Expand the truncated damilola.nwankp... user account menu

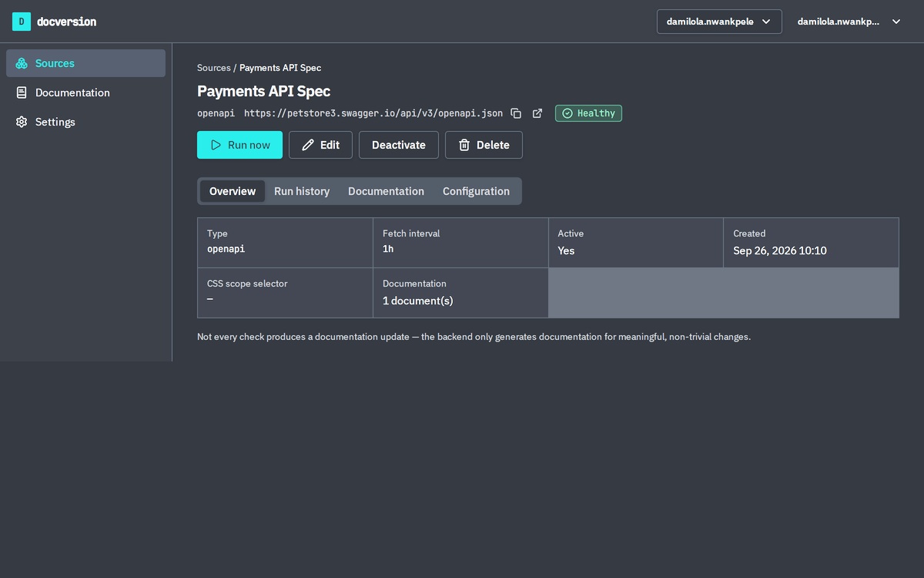[x=849, y=22]
